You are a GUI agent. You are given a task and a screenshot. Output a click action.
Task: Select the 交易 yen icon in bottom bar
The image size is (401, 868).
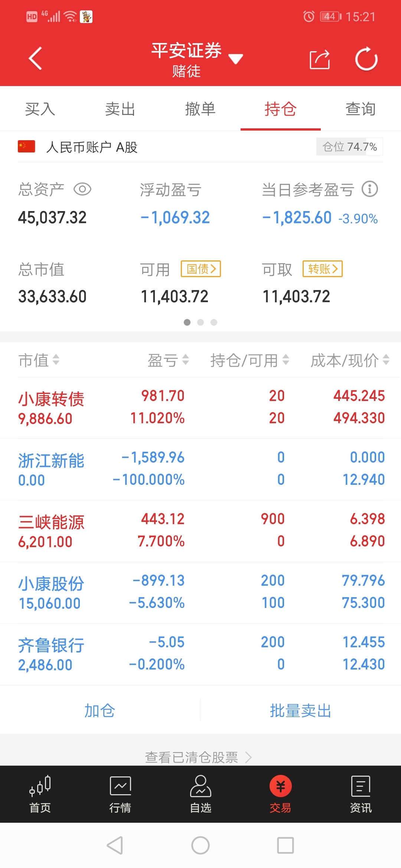[x=281, y=786]
